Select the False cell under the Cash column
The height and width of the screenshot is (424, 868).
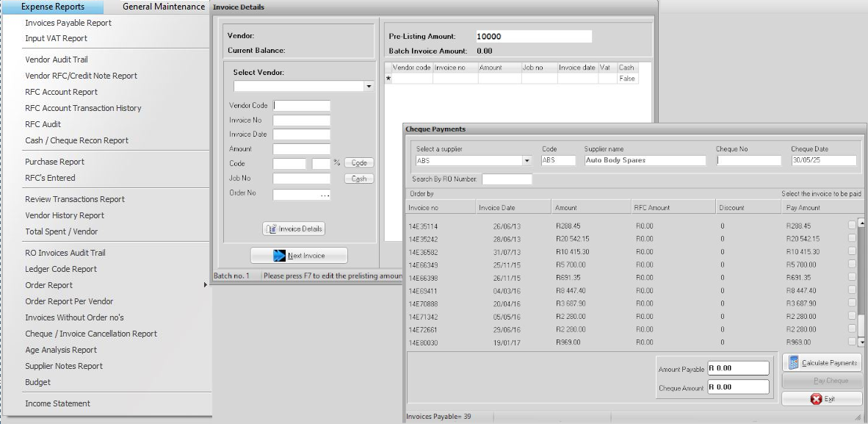point(627,79)
